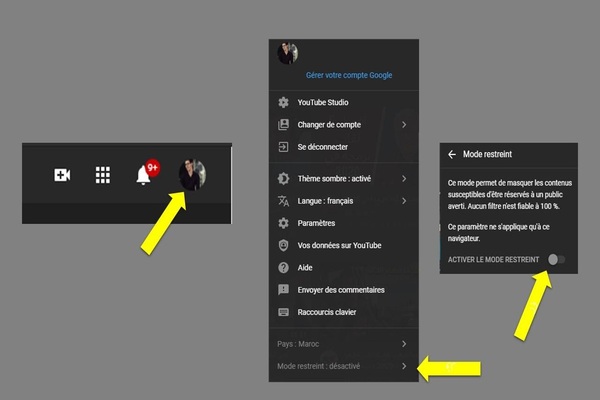
Task: Click the Aide question mark icon
Action: click(283, 267)
